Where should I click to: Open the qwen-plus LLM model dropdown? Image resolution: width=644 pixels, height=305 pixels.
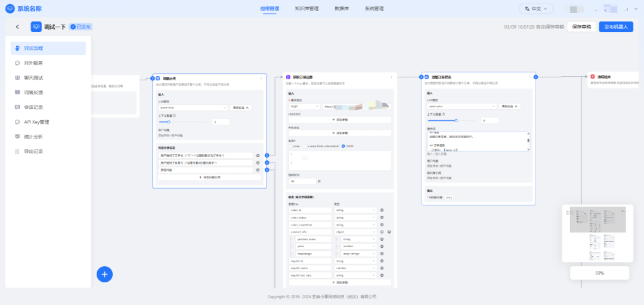pyautogui.click(x=462, y=106)
